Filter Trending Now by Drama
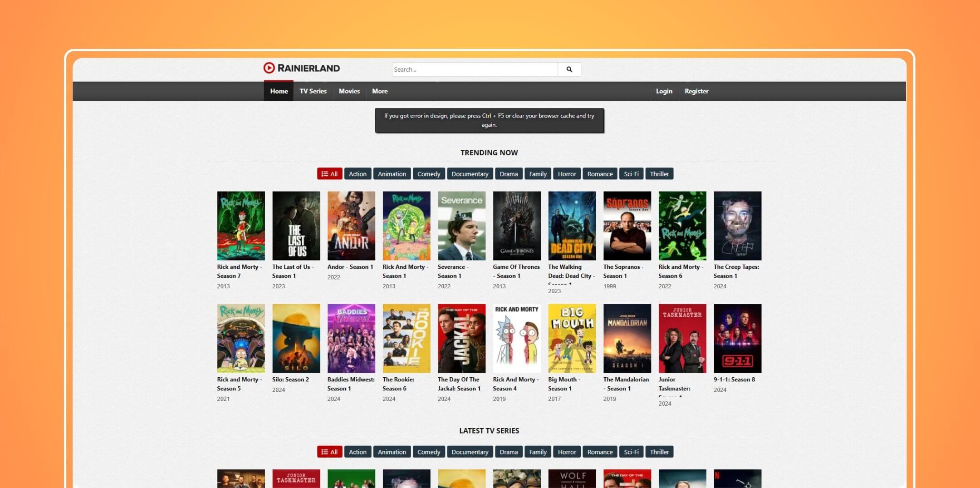Viewport: 980px width, 488px height. (x=509, y=174)
